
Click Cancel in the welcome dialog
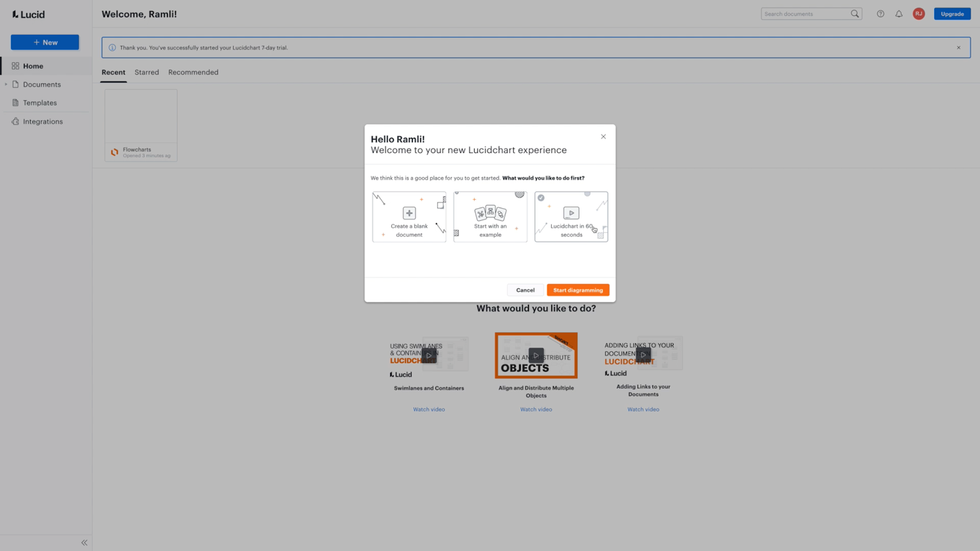coord(525,290)
